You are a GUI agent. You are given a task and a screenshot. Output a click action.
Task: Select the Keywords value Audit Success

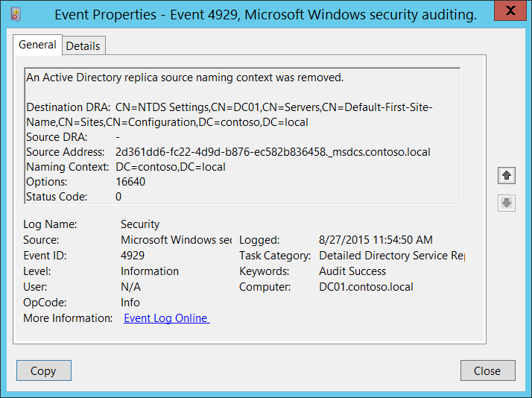352,271
